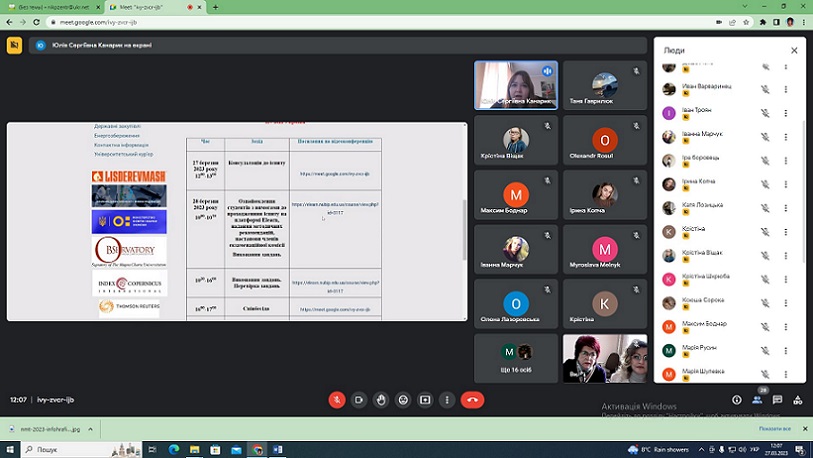
Task: Expand options for downloaded nmt-2023 jpg file
Action: click(x=90, y=429)
